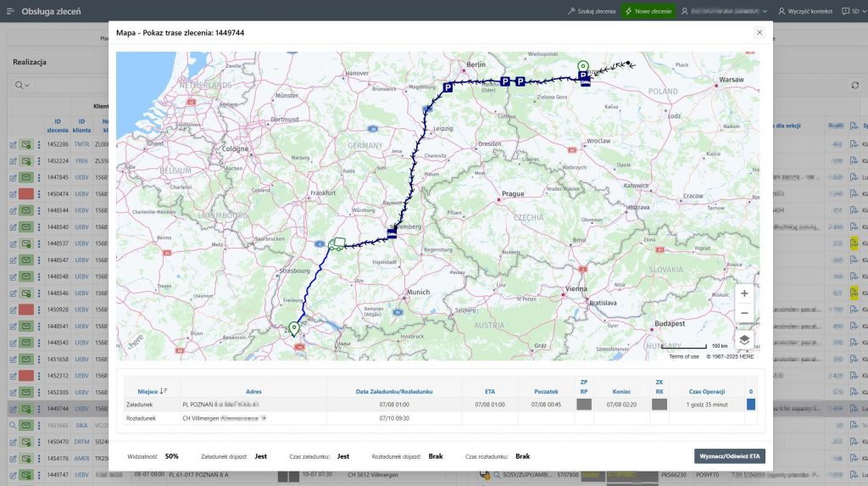Click the red status box for order 1450474
Viewport: 868px width, 486px height.
(x=26, y=194)
